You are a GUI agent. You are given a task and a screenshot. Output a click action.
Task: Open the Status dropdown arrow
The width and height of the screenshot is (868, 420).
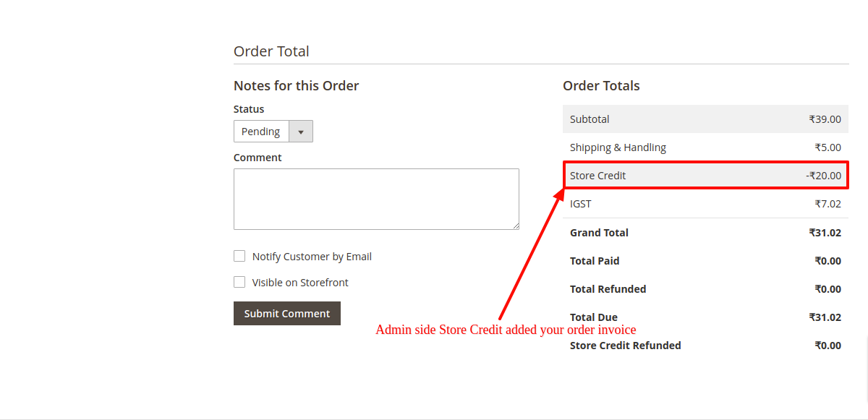coord(301,132)
